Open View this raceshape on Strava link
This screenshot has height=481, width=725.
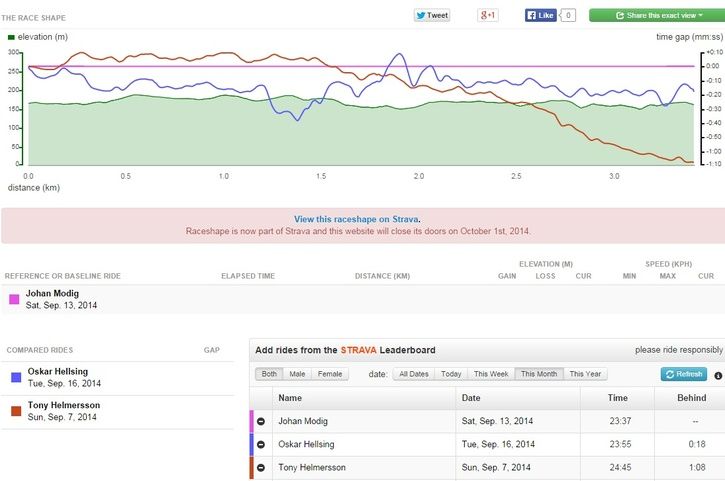click(356, 219)
